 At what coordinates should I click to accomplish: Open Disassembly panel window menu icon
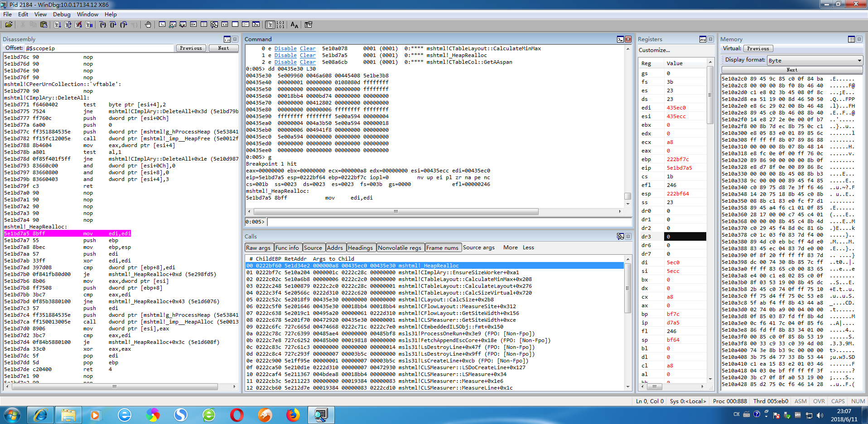(227, 39)
